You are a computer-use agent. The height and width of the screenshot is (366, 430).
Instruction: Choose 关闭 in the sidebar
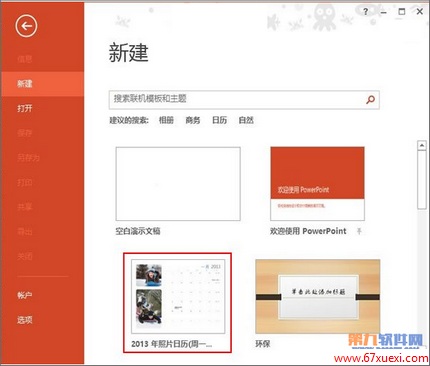25,256
